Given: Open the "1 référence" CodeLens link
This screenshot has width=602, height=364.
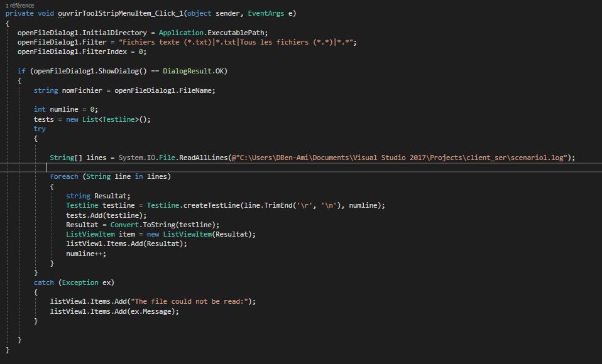Looking at the screenshot, I should coord(19,6).
